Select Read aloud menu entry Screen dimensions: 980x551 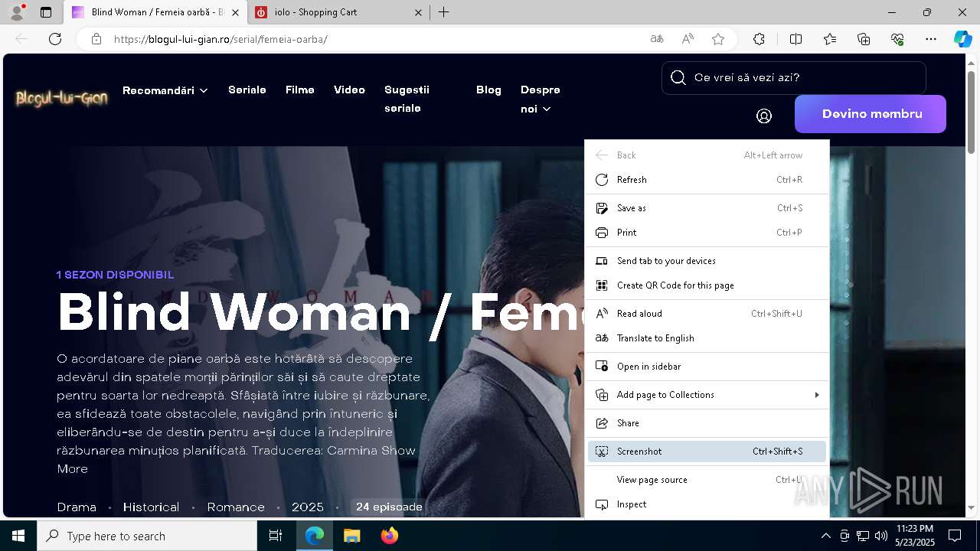pos(707,314)
